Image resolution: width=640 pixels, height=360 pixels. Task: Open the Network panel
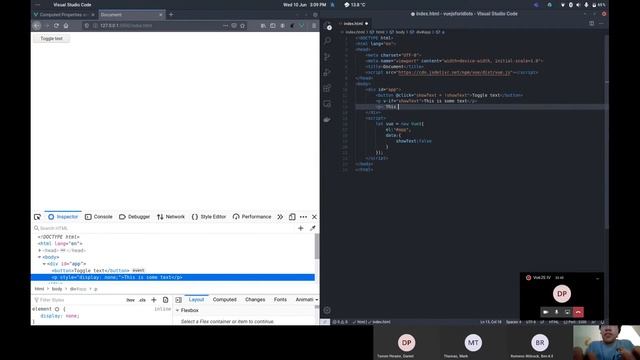[171, 217]
